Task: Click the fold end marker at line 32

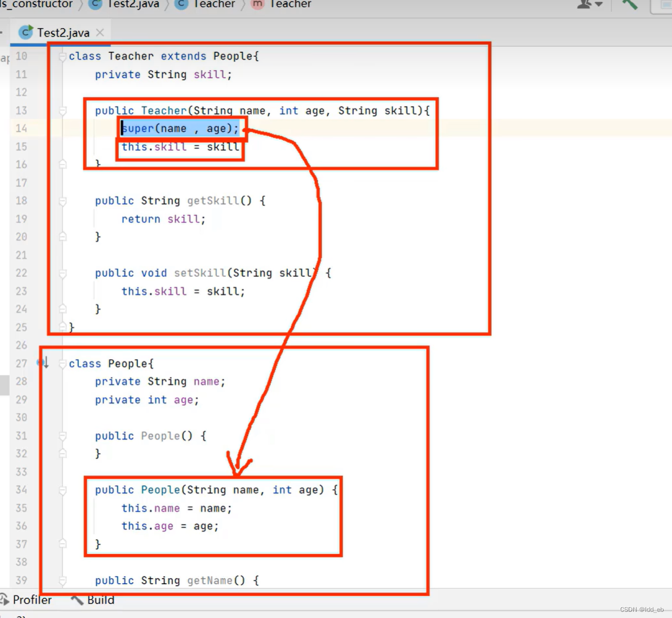Action: (63, 454)
